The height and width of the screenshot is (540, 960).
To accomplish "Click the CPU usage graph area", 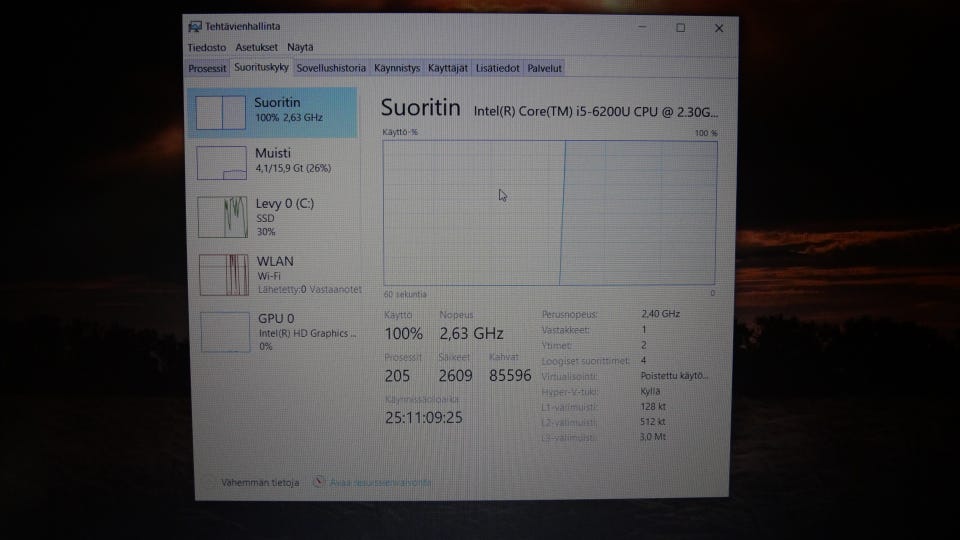I will click(x=550, y=213).
